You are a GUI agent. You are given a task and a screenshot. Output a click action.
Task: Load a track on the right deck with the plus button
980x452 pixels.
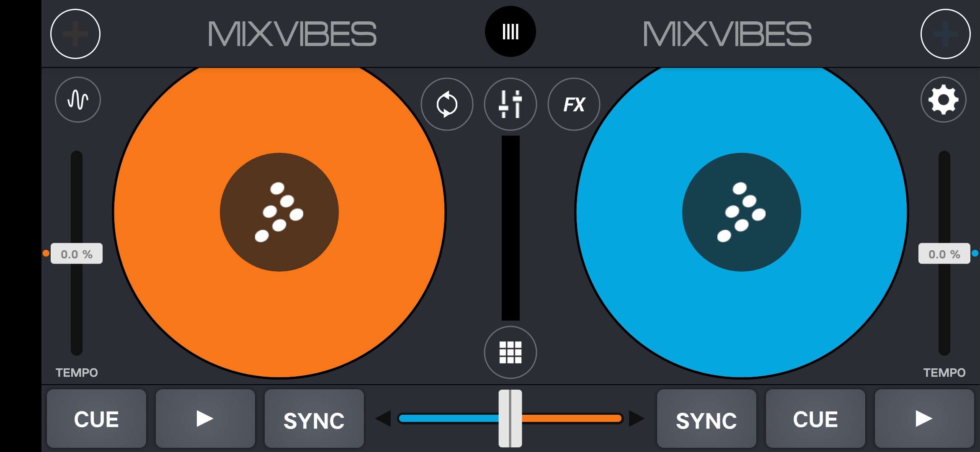(945, 34)
